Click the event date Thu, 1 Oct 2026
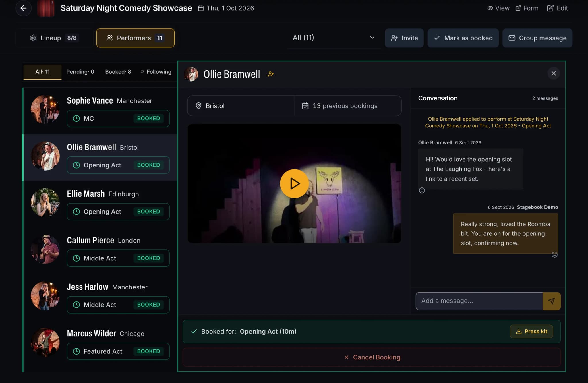Viewport: 588px width, 383px height. tap(226, 8)
